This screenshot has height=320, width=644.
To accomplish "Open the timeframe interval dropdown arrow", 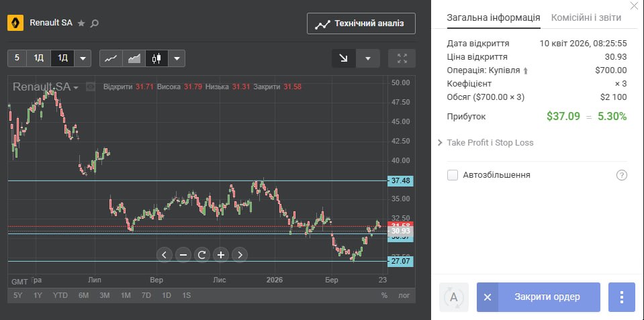I will coord(83,58).
